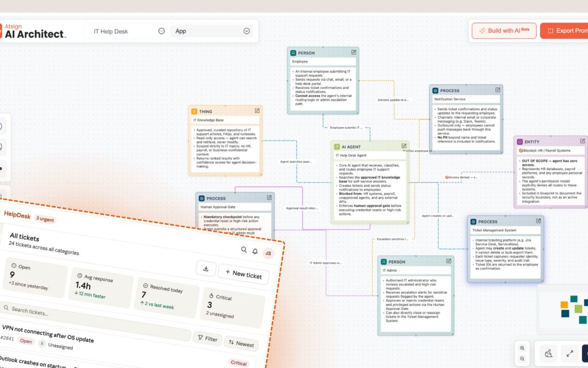Download tickets using the HelpDesk download button

(x=206, y=268)
